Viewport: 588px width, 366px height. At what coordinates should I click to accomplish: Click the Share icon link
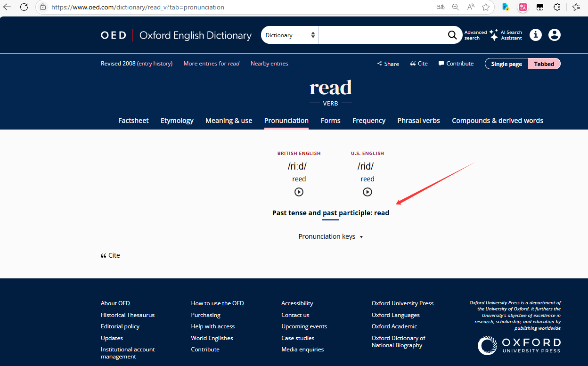click(x=388, y=64)
